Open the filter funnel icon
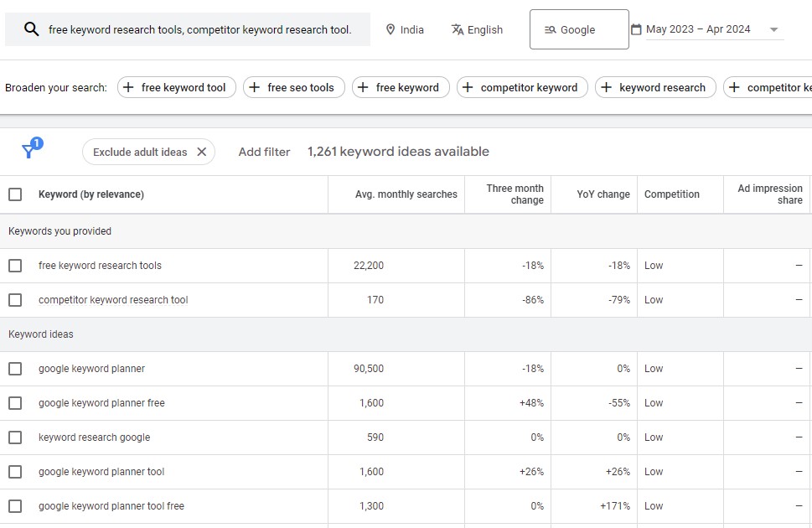This screenshot has width=812, height=528. [x=28, y=151]
